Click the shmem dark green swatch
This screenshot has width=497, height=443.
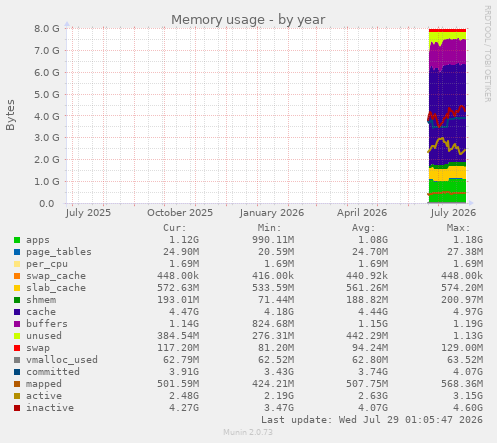coord(17,300)
